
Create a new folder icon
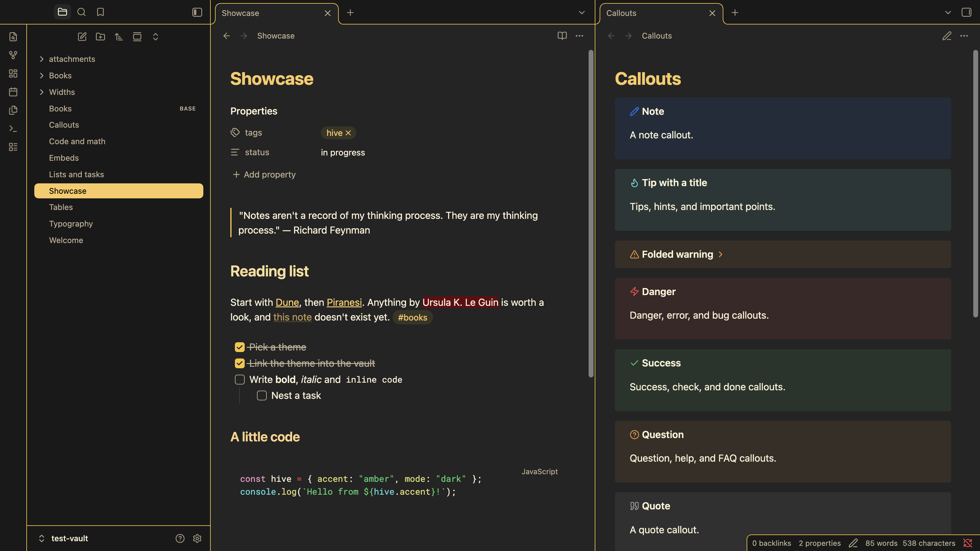click(x=100, y=36)
